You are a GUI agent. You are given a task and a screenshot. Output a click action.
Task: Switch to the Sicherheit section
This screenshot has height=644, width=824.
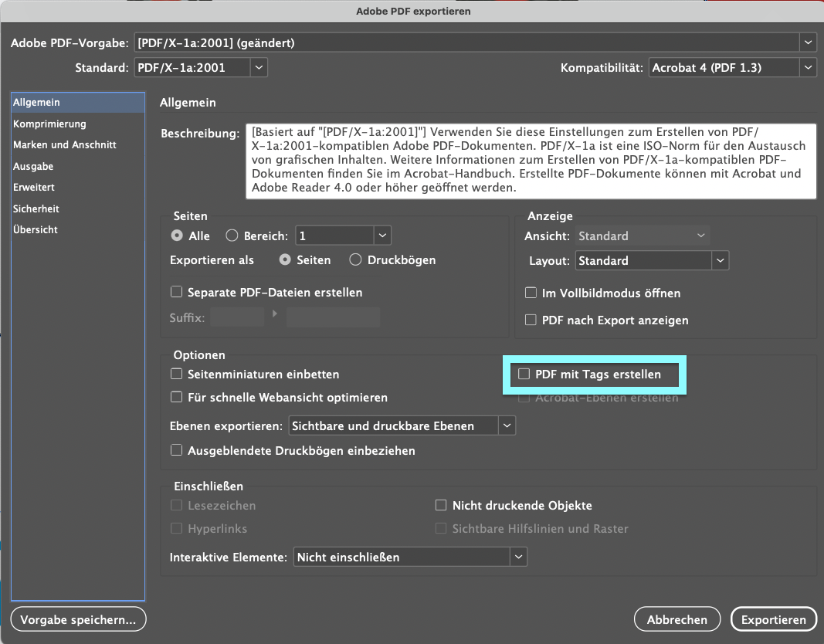pos(78,208)
